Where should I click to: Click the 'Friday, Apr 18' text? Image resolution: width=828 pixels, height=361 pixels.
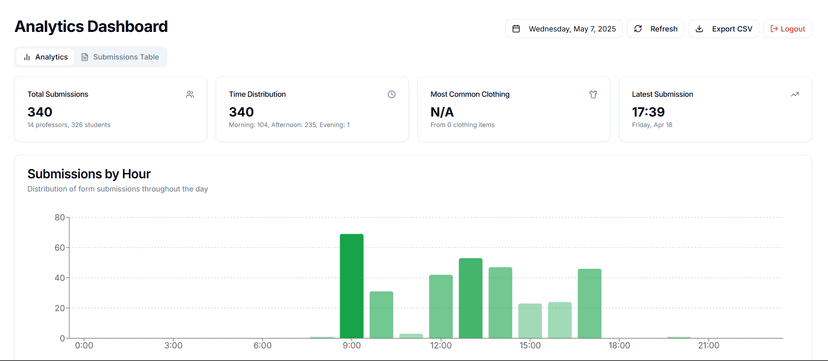tap(652, 125)
